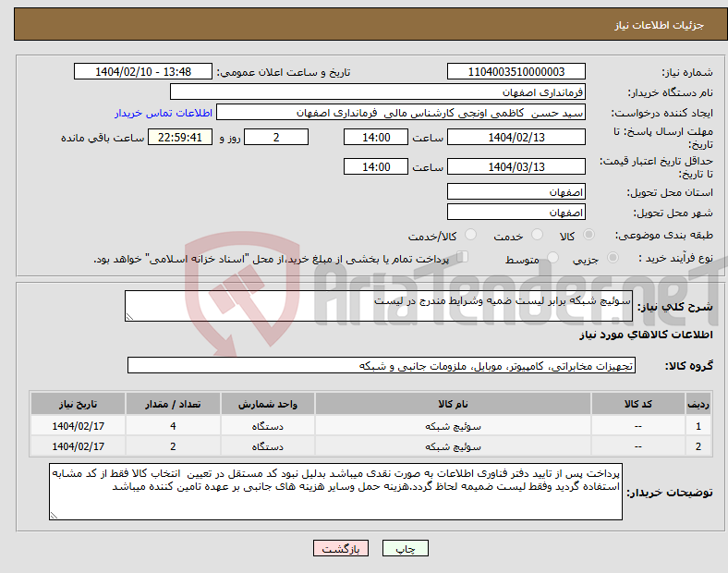
Task: Open the اطلاعات تماس خریدار link
Action: click(164, 113)
